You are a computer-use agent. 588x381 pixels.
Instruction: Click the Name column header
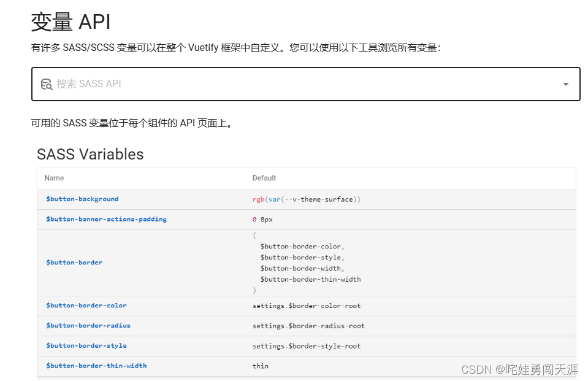[x=54, y=178]
